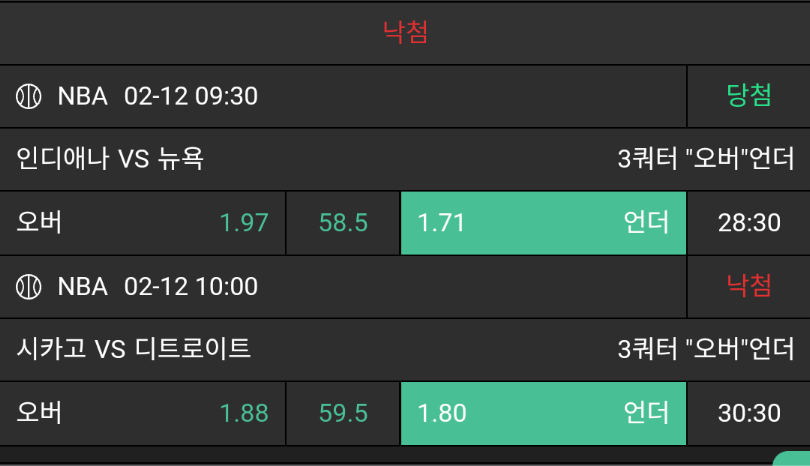Viewport: 810px width, 466px height.
Task: Click the green floating button in bottom-right corner
Action: tap(794, 460)
